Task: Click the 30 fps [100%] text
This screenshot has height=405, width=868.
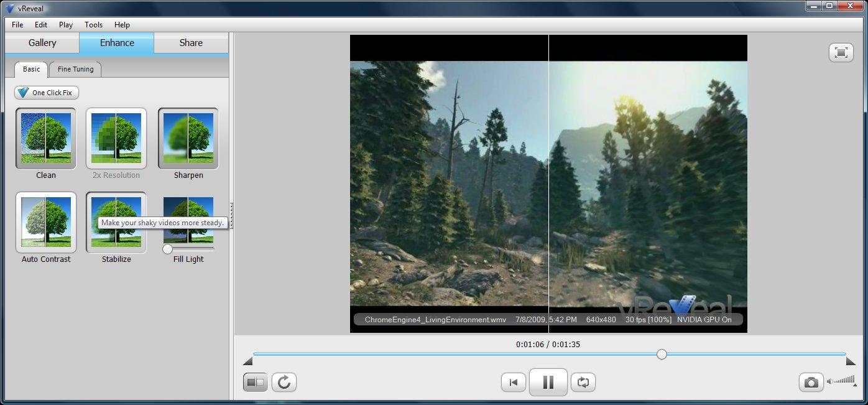Action: click(x=649, y=319)
